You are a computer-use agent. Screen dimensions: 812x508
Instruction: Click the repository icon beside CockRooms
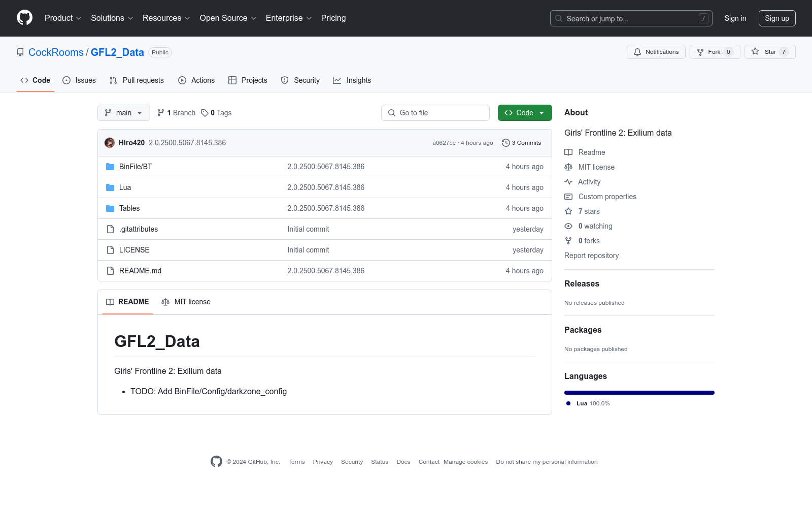coord(20,52)
